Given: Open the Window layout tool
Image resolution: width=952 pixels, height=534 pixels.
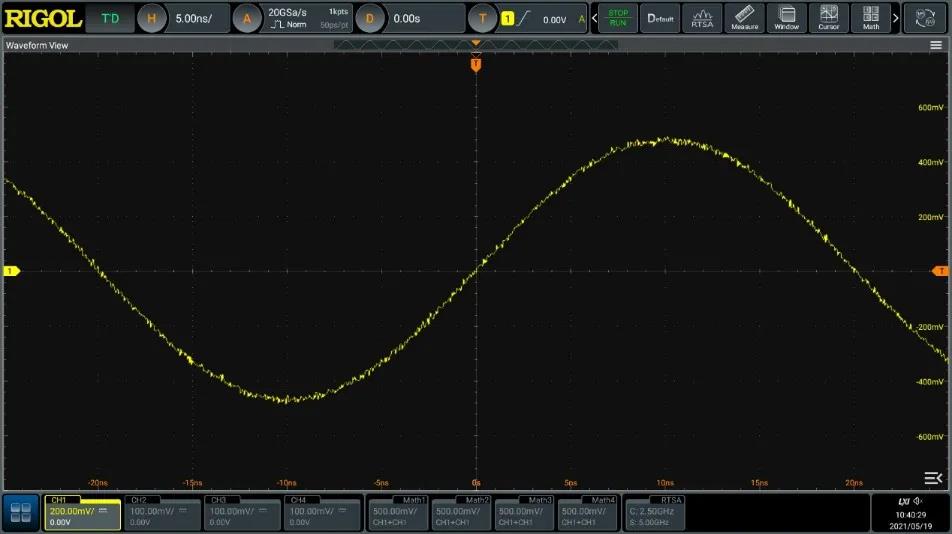Looking at the screenshot, I should (x=787, y=18).
